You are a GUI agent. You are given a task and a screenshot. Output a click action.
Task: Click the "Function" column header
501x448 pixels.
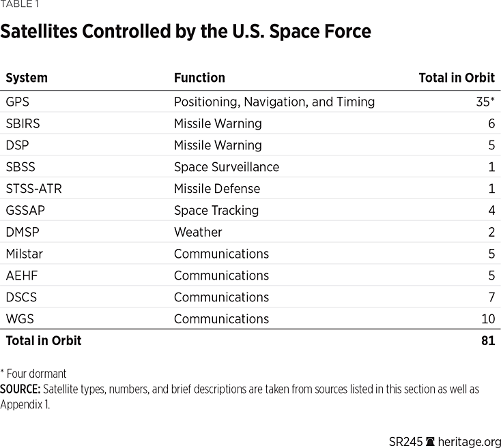click(199, 78)
